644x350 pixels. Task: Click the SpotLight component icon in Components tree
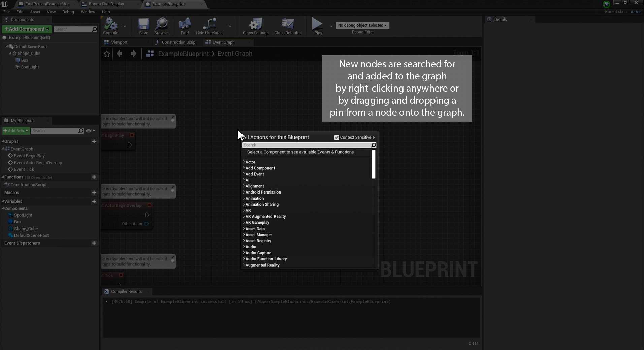[x=18, y=67]
